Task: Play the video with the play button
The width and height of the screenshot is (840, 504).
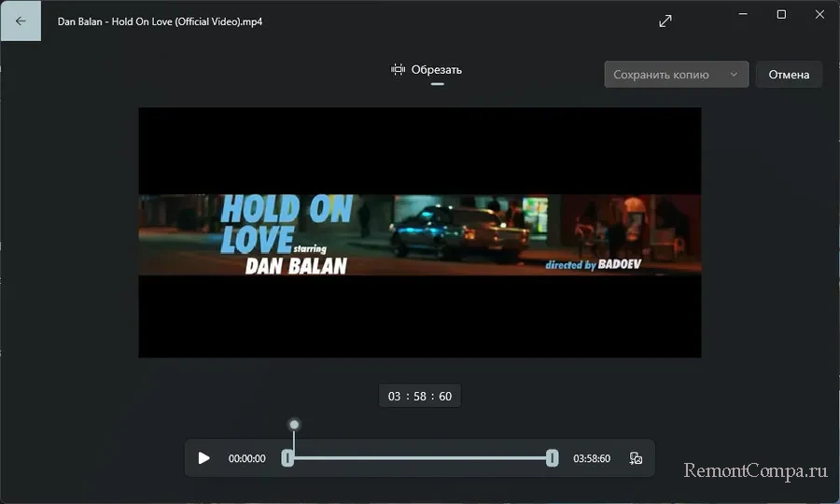Action: tap(203, 458)
